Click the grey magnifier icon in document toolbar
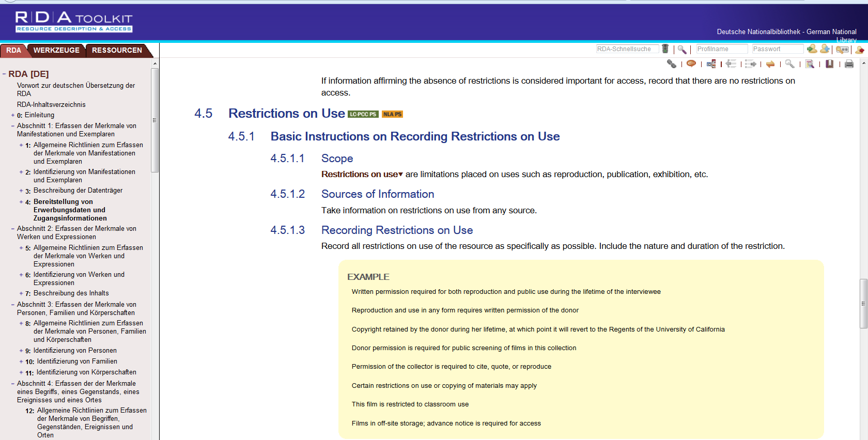Screen dimensions: 868x440 click(x=790, y=64)
